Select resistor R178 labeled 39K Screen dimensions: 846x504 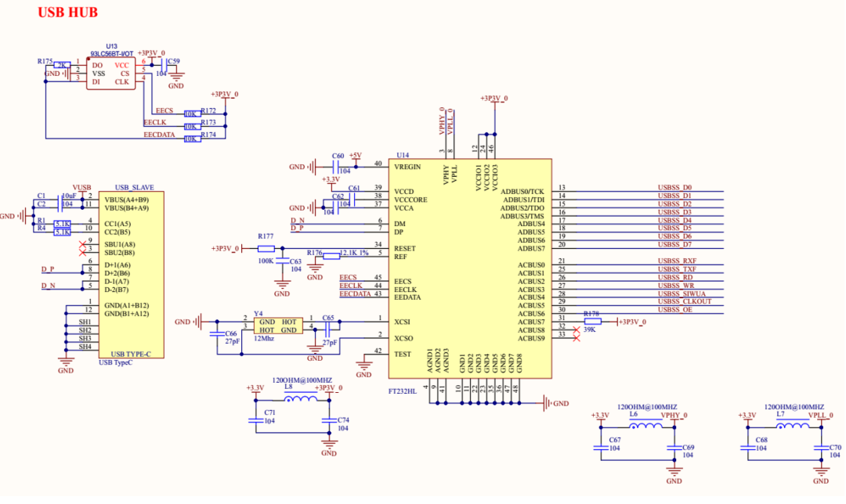tap(593, 321)
